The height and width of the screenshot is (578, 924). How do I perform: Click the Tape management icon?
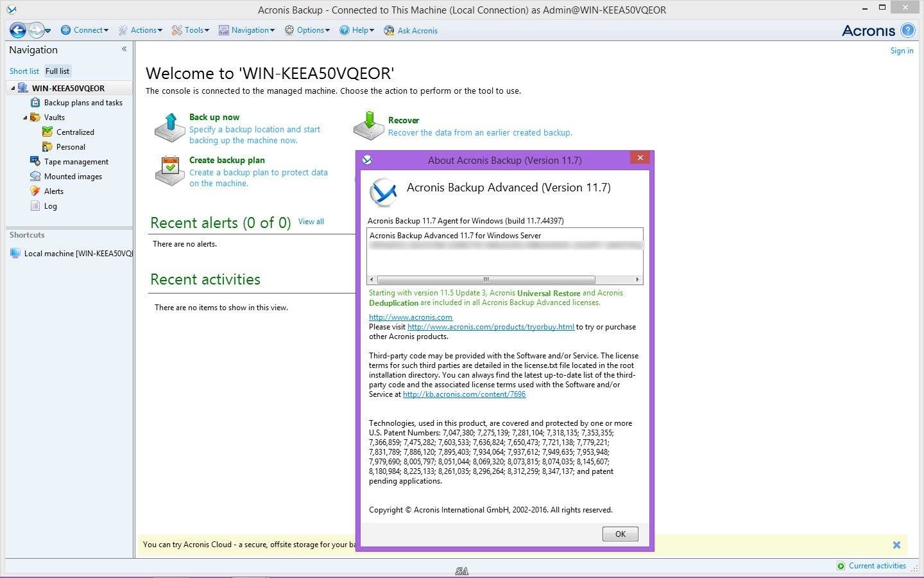click(x=35, y=161)
